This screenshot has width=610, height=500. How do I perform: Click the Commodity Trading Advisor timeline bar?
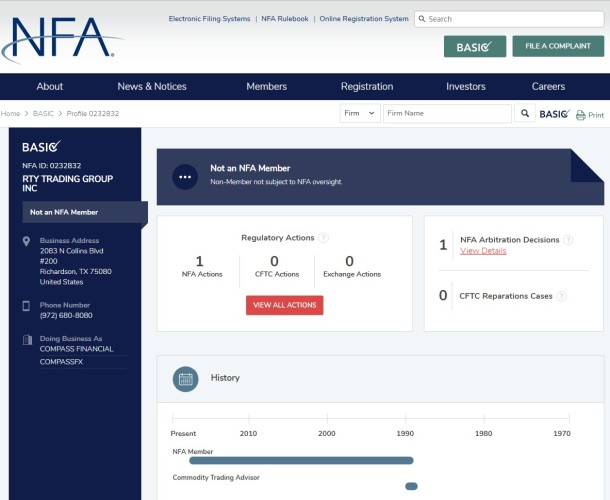[x=411, y=486]
